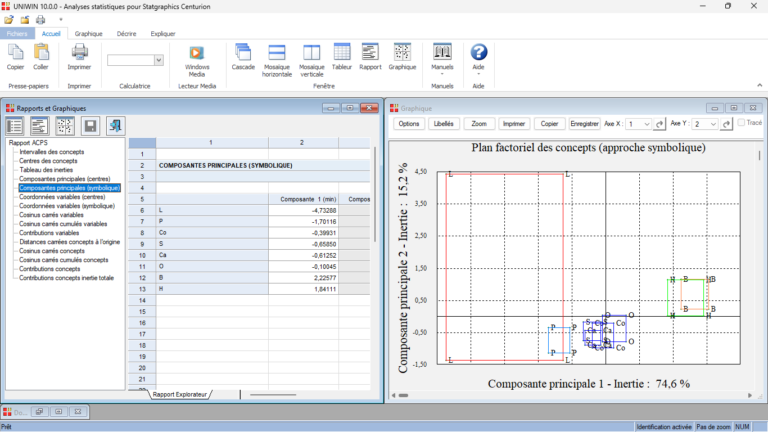Click the Options button in Graphique window
Image resolution: width=768 pixels, height=432 pixels.
pyautogui.click(x=409, y=124)
